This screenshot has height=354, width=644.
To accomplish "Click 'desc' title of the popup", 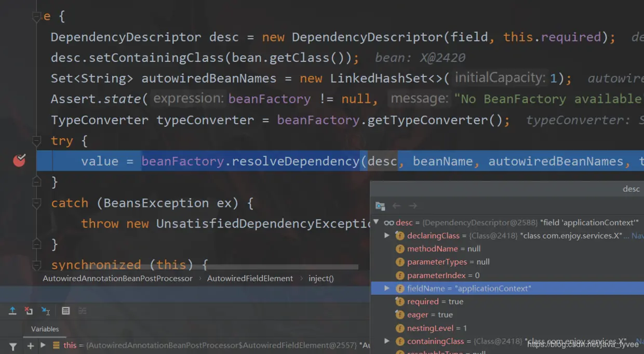I will tap(631, 189).
